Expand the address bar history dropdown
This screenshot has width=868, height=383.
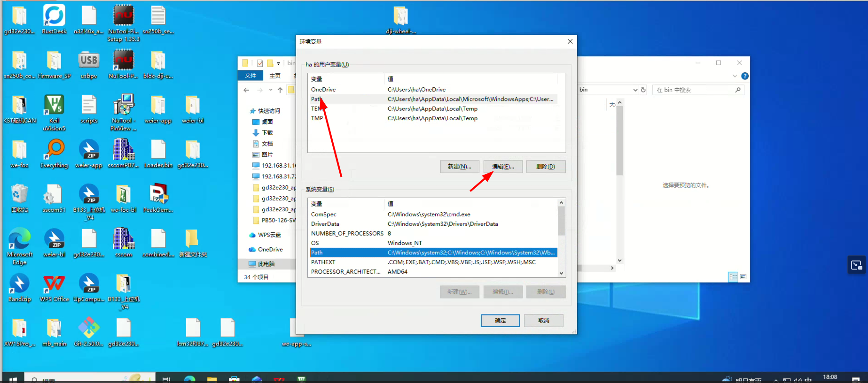635,90
